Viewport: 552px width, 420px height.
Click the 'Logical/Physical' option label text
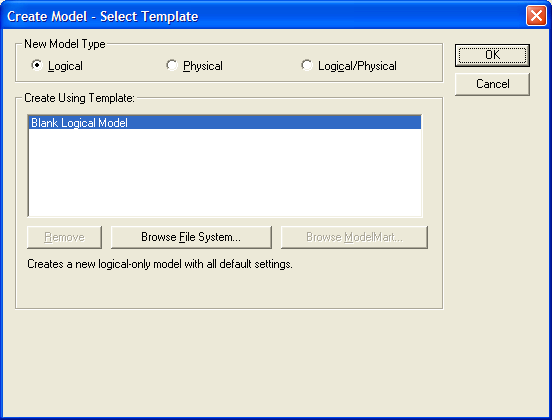(357, 66)
